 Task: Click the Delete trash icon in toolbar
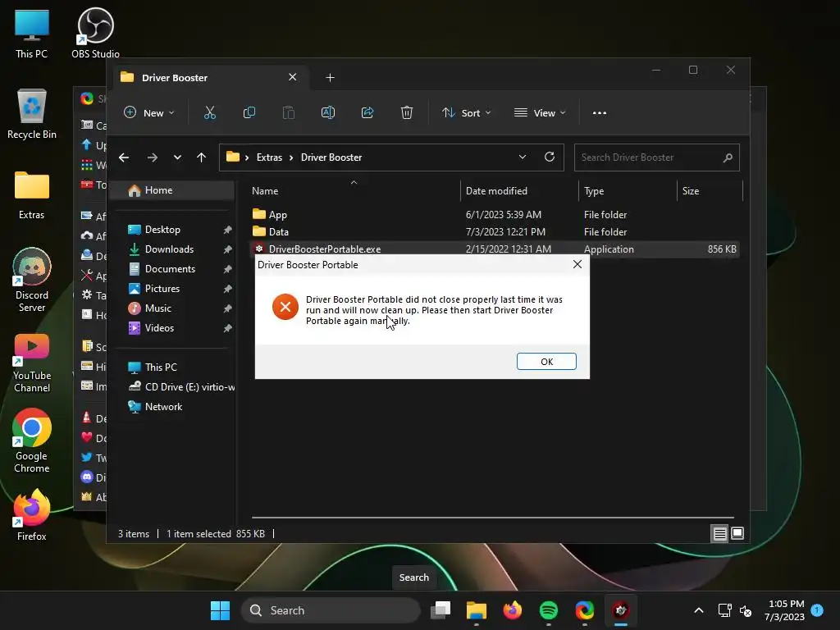pos(407,112)
